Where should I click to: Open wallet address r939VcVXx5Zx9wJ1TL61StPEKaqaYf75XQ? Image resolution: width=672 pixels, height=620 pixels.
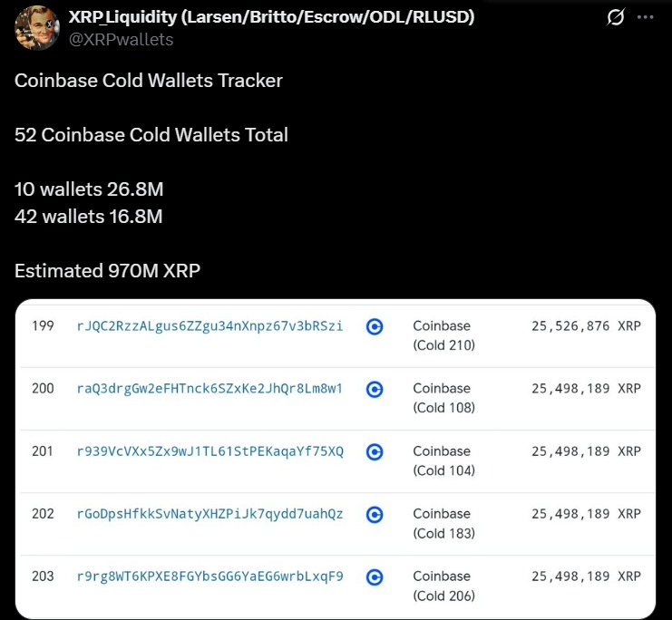210,451
